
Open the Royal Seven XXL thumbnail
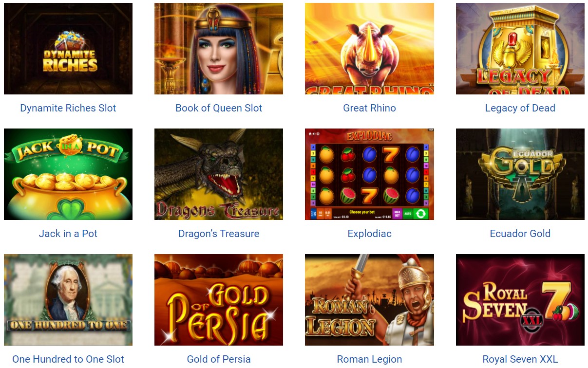(520, 300)
